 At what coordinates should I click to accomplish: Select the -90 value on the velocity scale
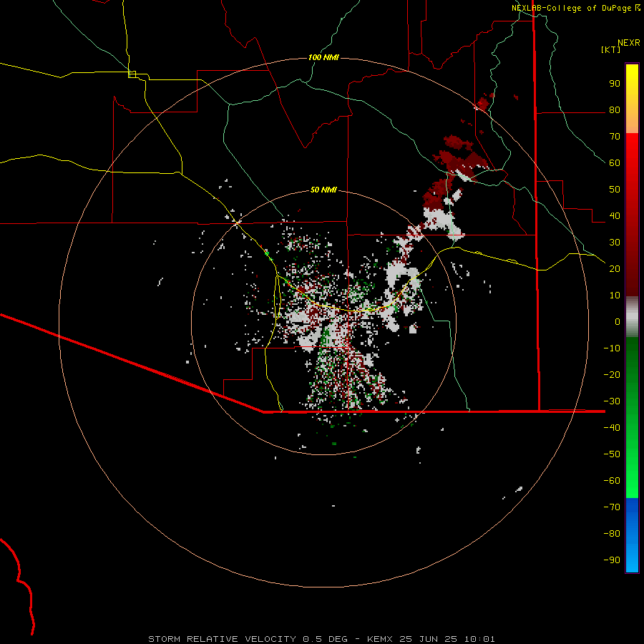click(x=612, y=560)
